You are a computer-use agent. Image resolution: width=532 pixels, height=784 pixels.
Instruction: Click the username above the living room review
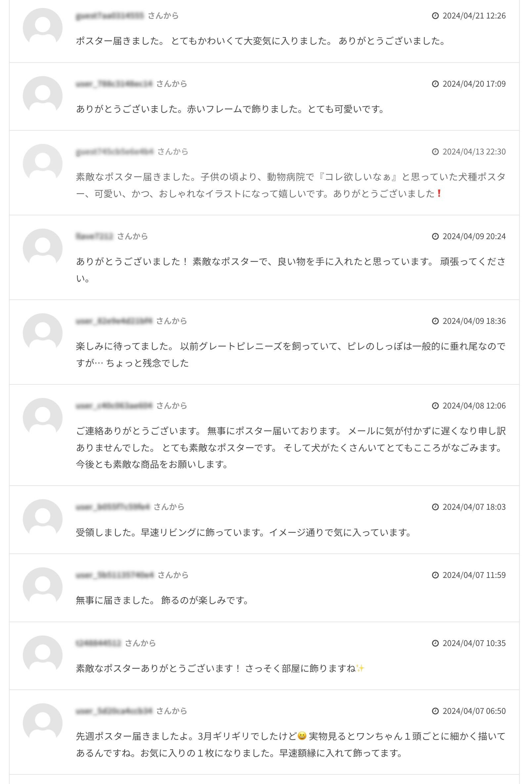pyautogui.click(x=113, y=507)
